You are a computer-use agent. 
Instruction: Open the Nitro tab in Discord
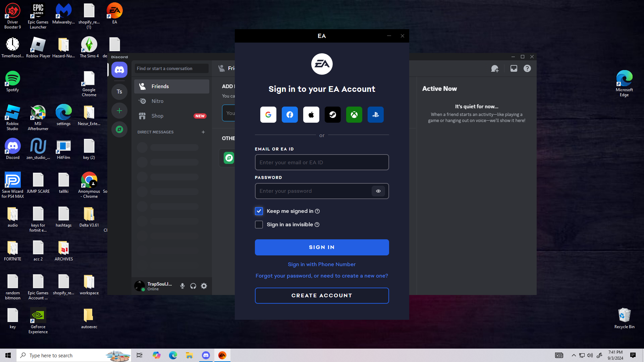(157, 101)
